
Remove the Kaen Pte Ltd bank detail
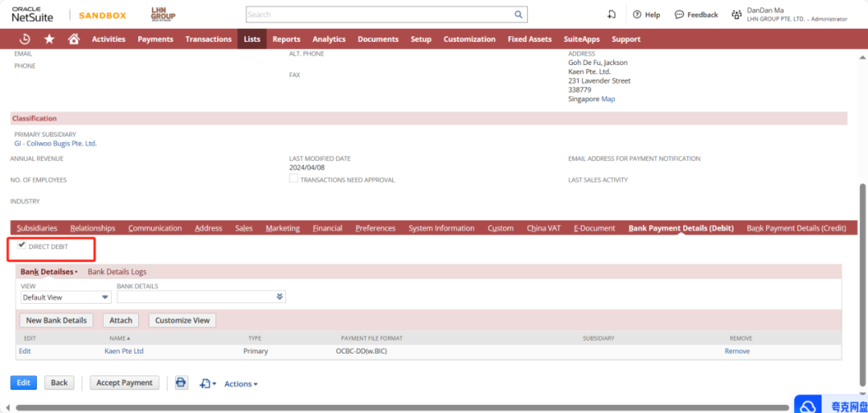pyautogui.click(x=737, y=351)
